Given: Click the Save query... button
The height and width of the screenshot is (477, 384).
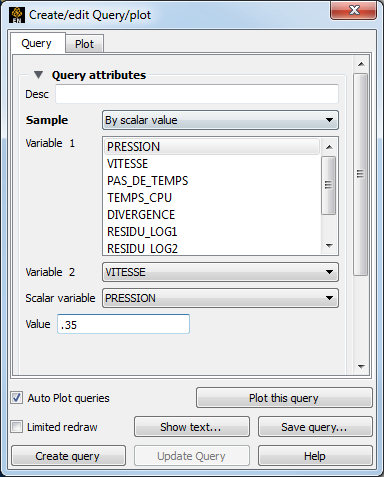Looking at the screenshot, I should coord(315,427).
